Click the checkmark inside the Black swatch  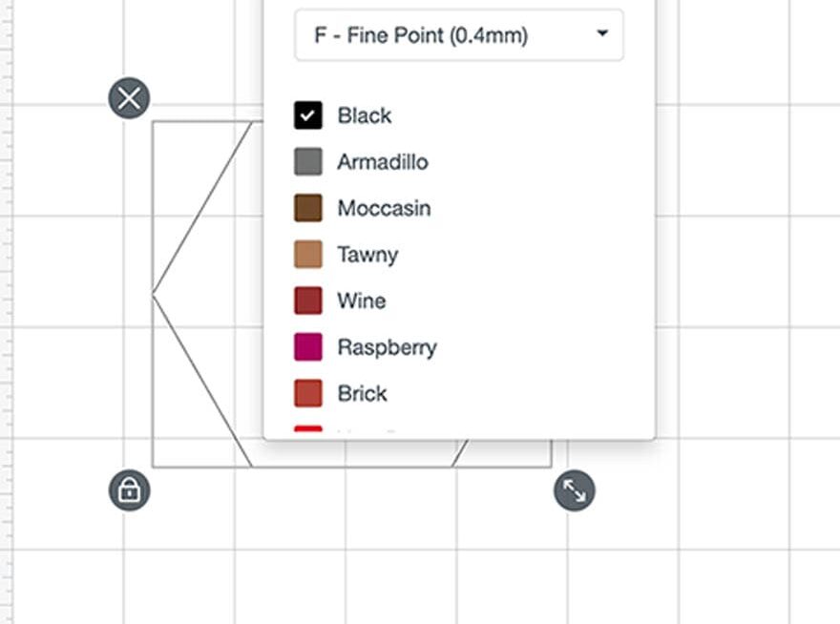(x=306, y=114)
